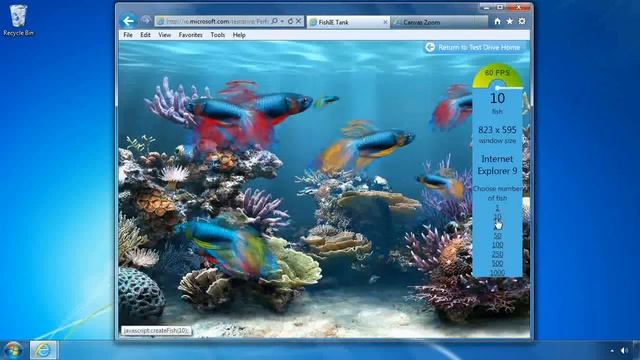Close the Internet Explorer window

point(518,7)
